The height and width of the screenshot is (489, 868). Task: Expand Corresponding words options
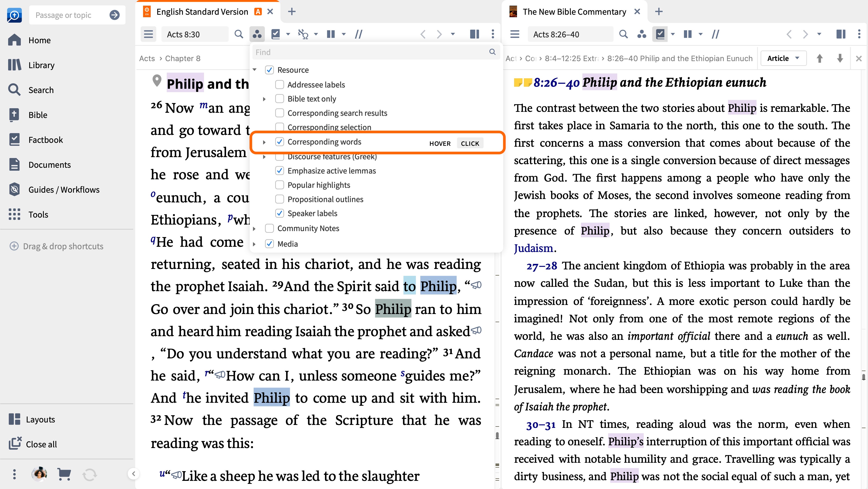pos(264,142)
